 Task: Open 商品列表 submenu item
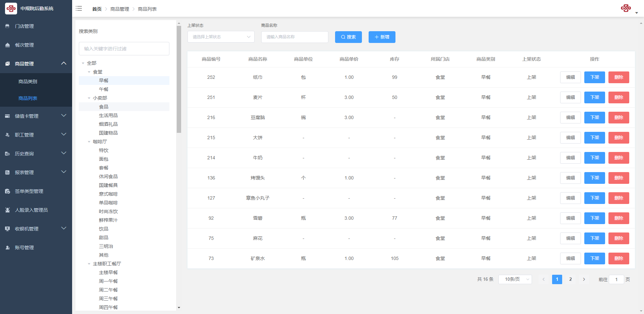[x=36, y=98]
